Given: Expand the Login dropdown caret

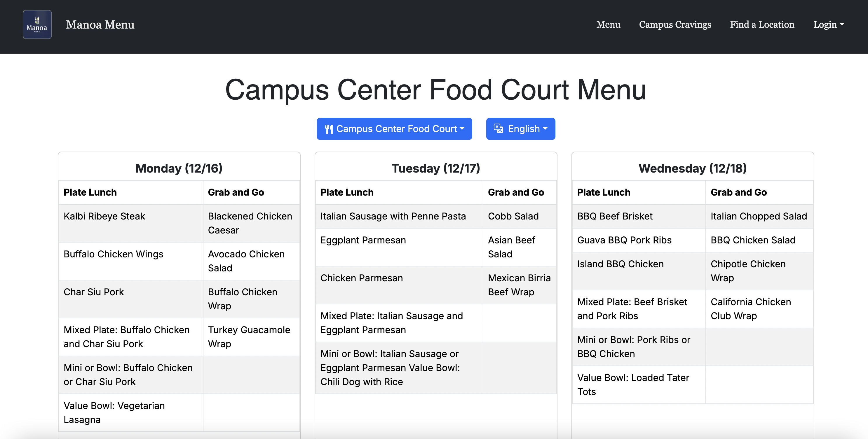Looking at the screenshot, I should 842,24.
